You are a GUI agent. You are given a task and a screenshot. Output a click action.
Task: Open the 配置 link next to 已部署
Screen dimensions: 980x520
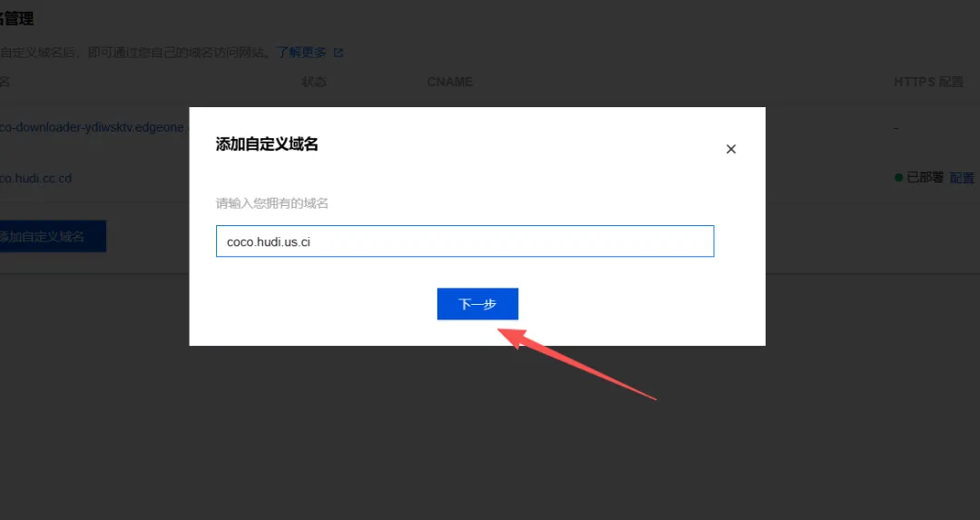point(961,178)
